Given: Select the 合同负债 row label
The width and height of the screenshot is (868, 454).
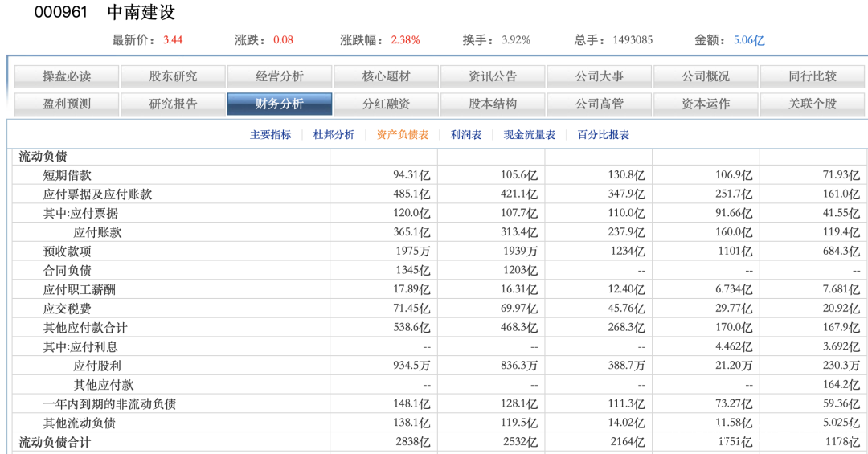Looking at the screenshot, I should (x=67, y=271).
